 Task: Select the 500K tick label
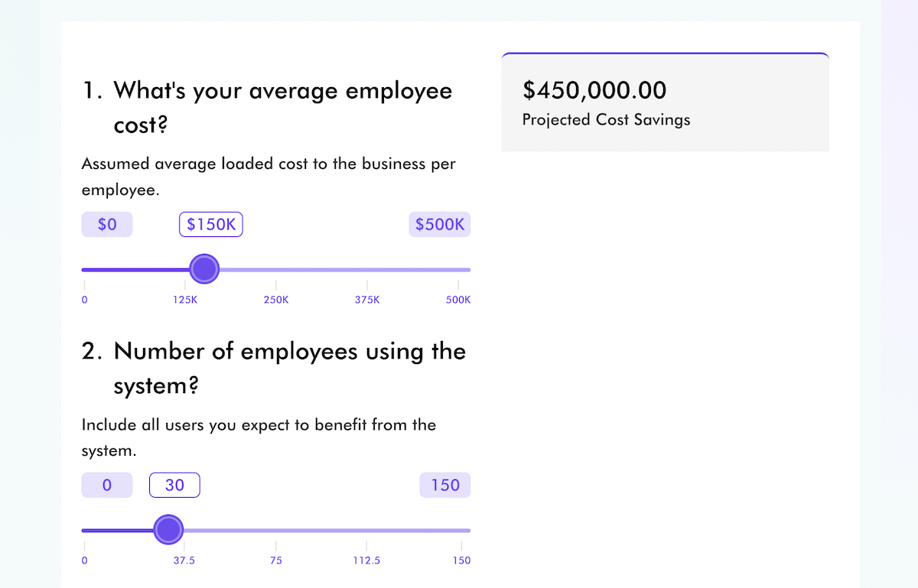tap(457, 300)
